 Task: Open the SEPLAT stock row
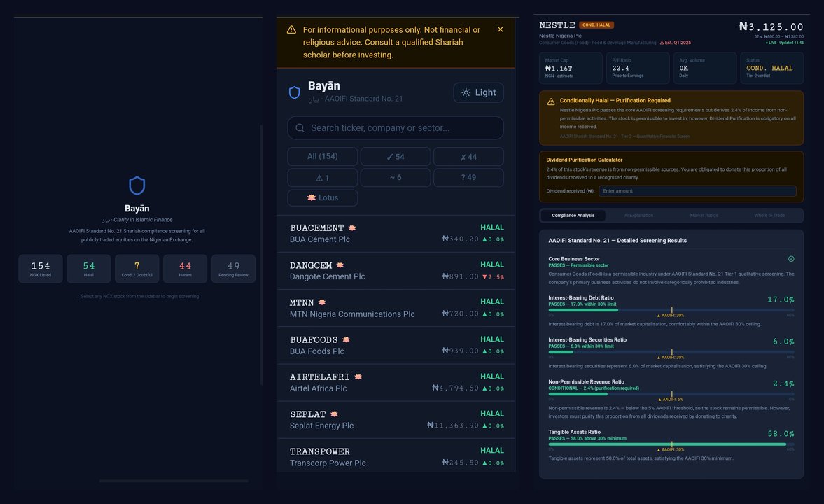tap(396, 420)
